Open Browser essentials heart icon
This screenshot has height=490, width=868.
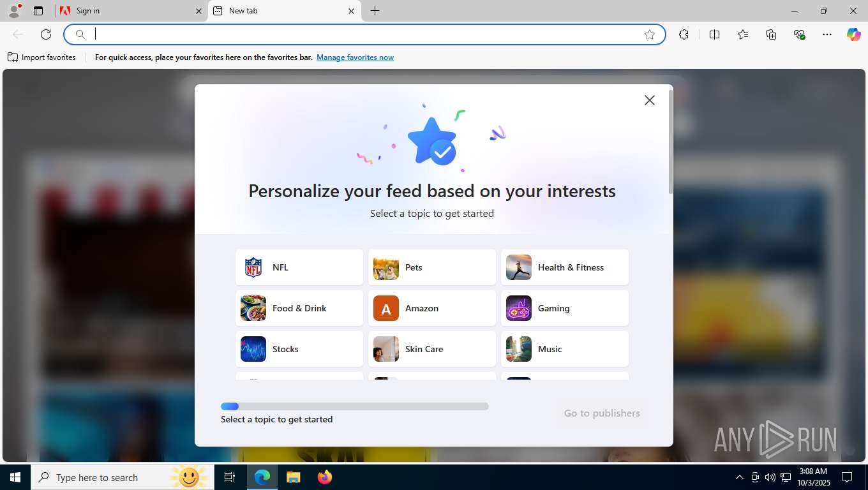tap(799, 34)
